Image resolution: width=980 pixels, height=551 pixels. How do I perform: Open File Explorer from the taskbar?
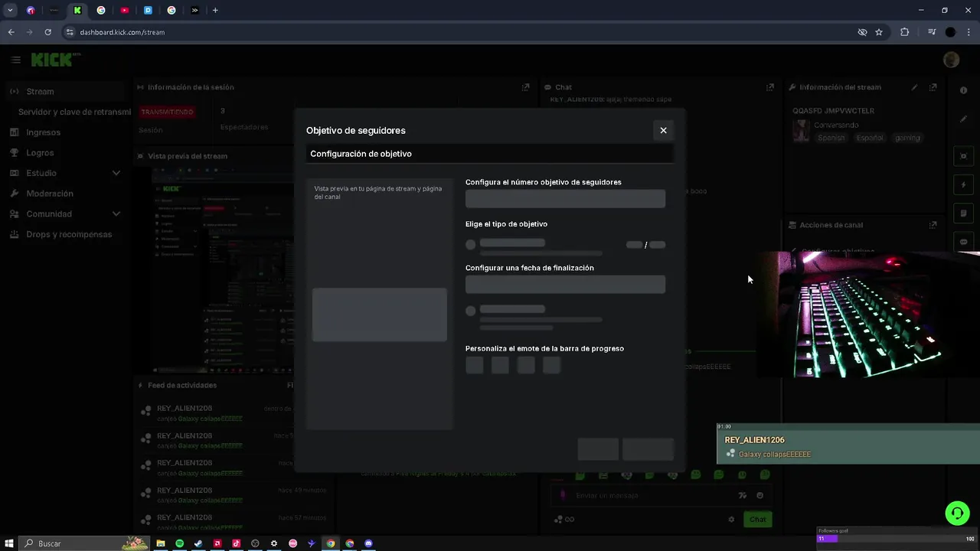pyautogui.click(x=161, y=543)
